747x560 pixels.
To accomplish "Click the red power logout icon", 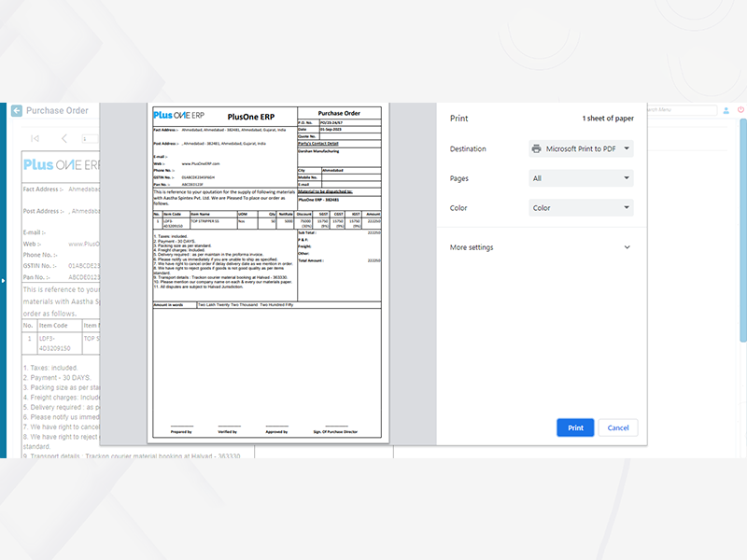I will coord(741,110).
